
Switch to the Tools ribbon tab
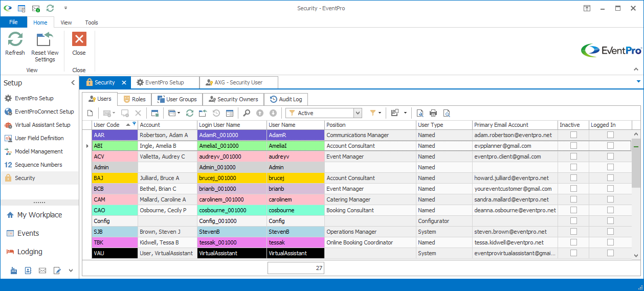92,23
